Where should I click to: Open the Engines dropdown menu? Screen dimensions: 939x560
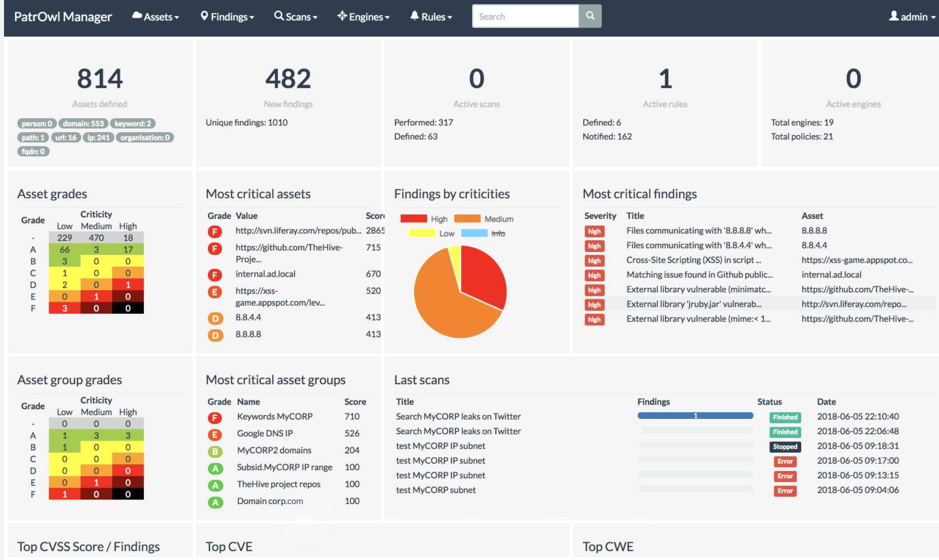point(364,17)
